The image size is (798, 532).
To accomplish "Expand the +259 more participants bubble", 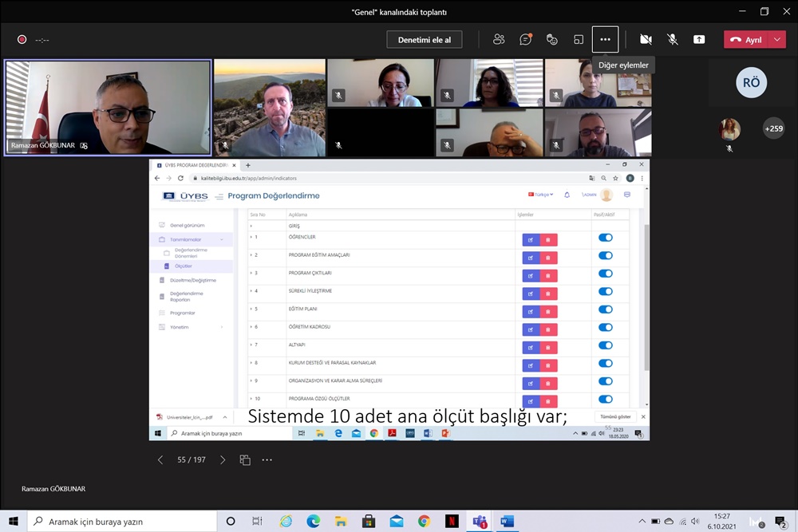I will 773,128.
